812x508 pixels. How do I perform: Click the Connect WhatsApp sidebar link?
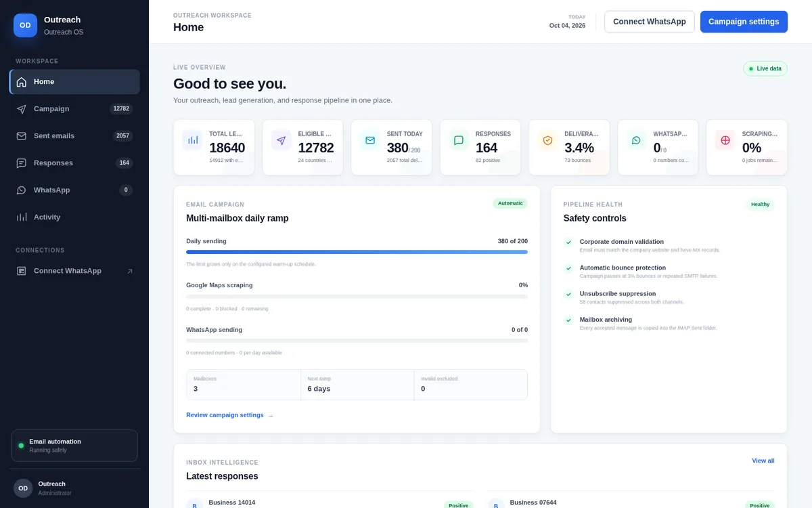point(74,271)
